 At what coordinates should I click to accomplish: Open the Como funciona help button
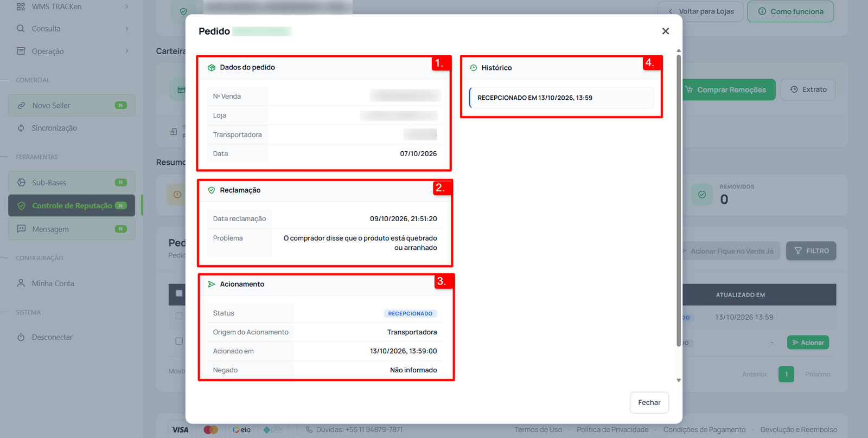coord(790,11)
